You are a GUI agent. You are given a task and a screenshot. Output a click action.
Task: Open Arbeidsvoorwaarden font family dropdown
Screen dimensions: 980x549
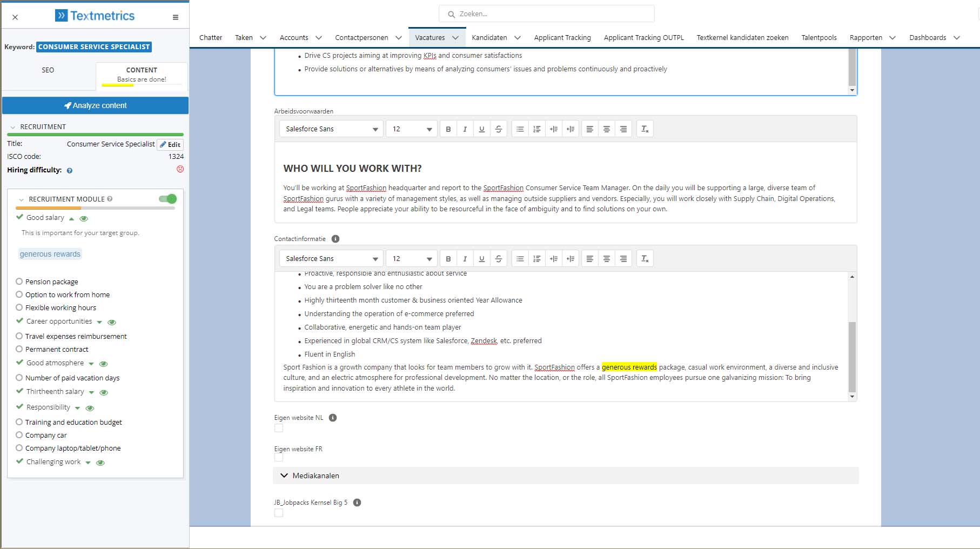(331, 129)
